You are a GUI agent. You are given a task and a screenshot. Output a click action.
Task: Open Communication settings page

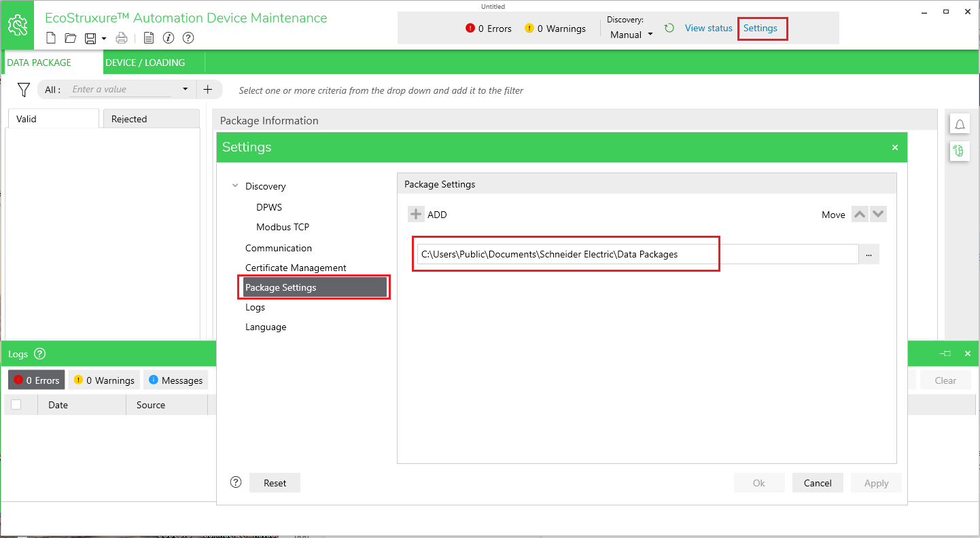tap(279, 248)
